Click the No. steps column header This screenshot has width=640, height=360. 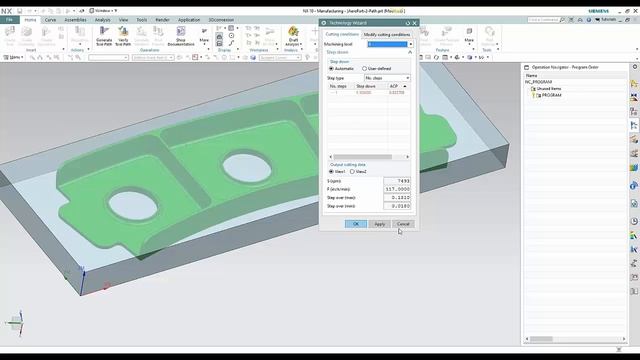(x=341, y=87)
